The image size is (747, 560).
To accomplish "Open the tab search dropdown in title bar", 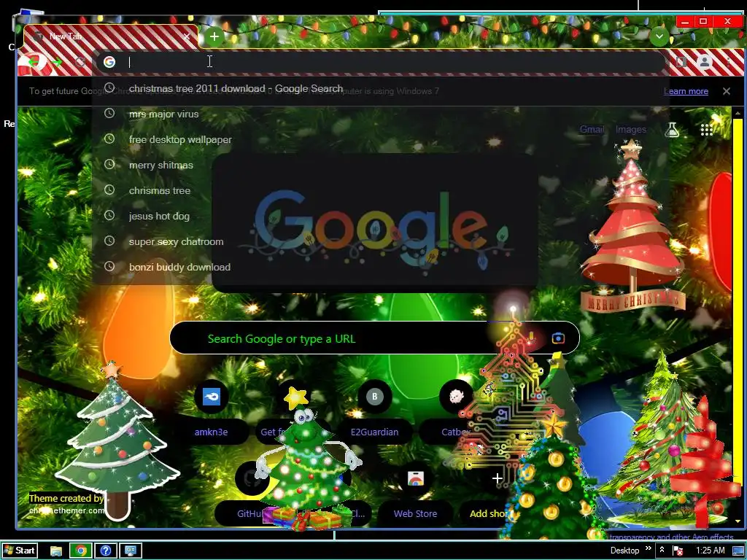I will coord(659,36).
